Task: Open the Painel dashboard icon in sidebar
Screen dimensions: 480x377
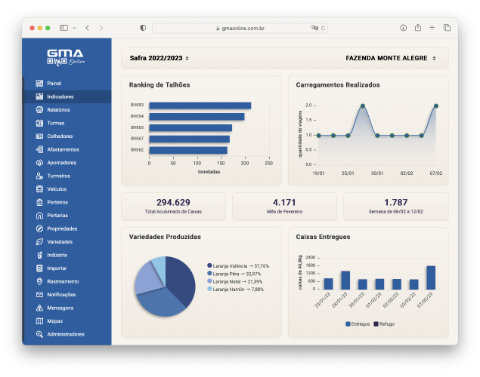Action: tap(39, 83)
